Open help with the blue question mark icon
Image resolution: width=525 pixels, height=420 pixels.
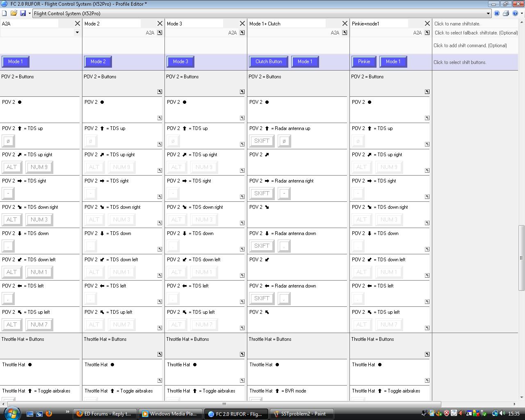point(515,13)
